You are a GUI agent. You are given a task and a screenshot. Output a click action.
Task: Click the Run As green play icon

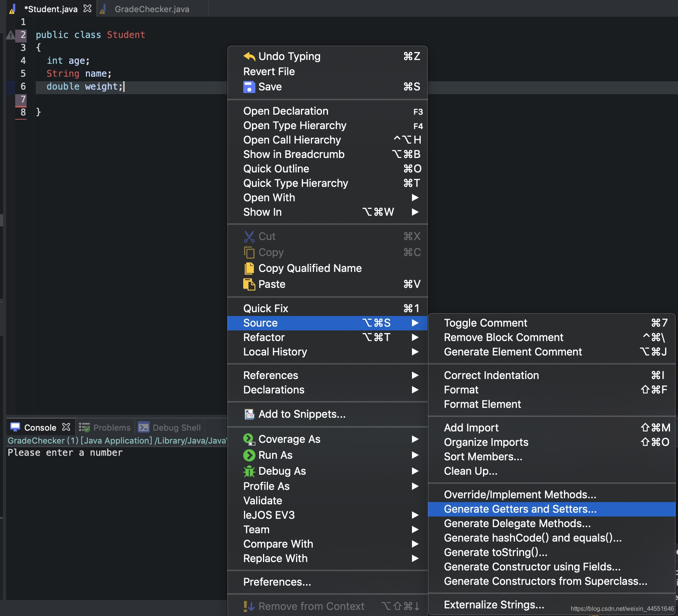click(249, 455)
